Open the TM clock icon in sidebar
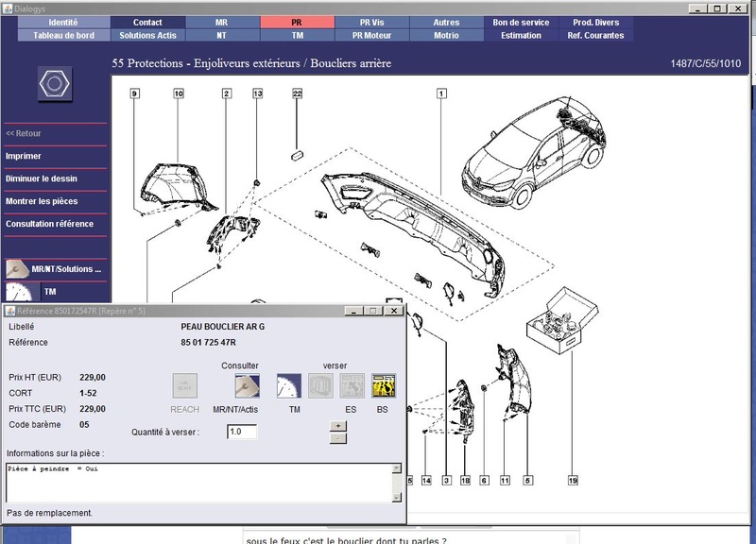 coord(19,292)
